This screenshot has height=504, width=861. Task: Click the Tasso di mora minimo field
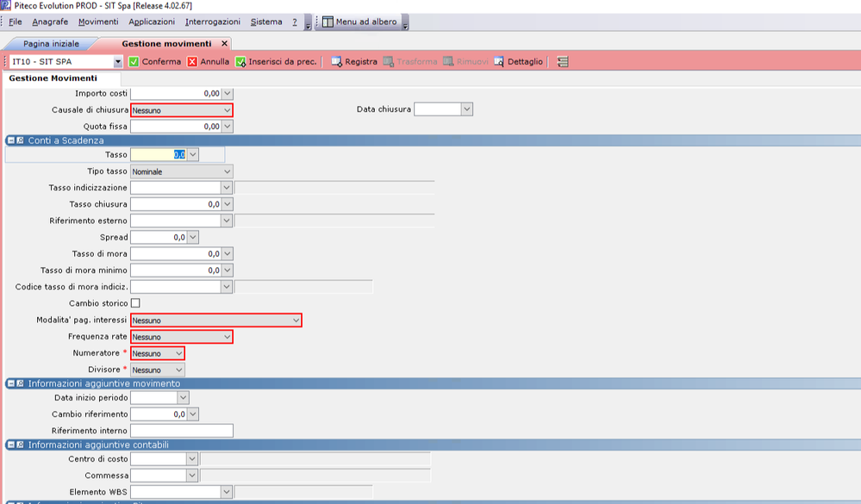point(177,271)
